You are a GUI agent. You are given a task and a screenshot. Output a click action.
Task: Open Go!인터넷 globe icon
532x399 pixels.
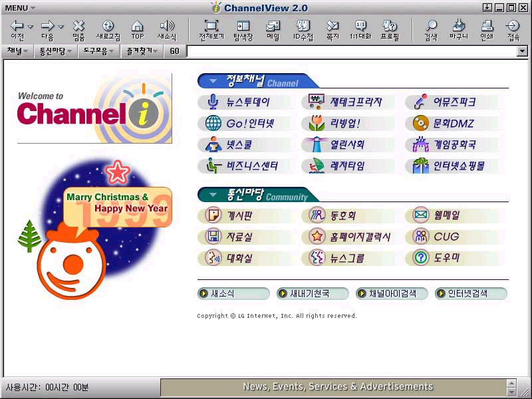[x=213, y=123]
